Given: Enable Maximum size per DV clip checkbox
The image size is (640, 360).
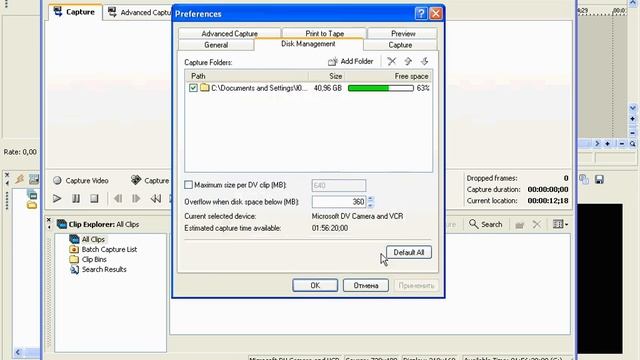Looking at the screenshot, I should tap(188, 185).
